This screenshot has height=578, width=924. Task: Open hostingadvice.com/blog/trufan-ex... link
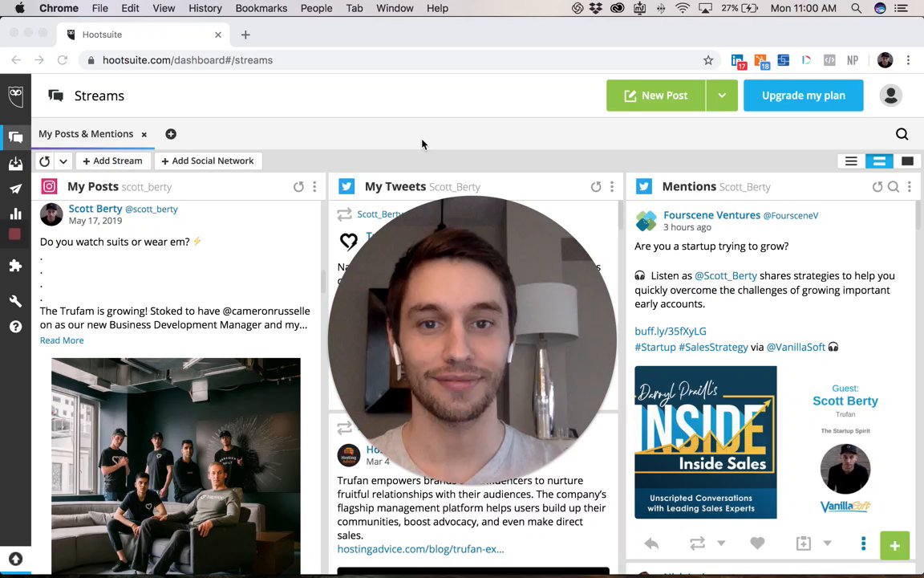pos(420,549)
